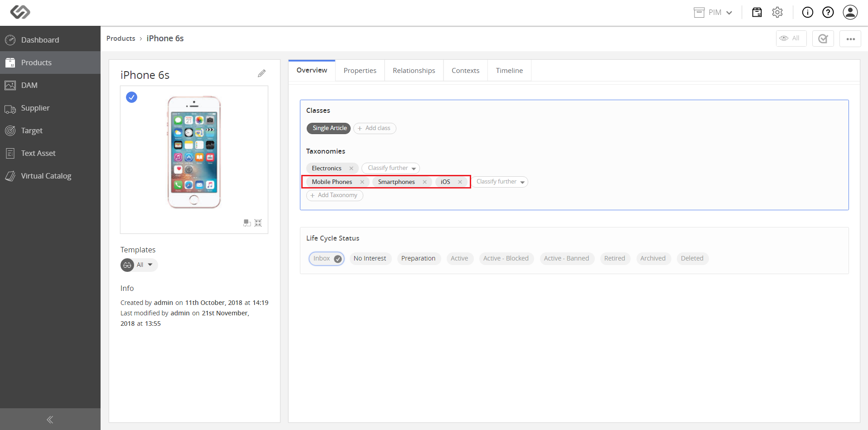
Task: Open Classify further next to iOS
Action: [500, 182]
